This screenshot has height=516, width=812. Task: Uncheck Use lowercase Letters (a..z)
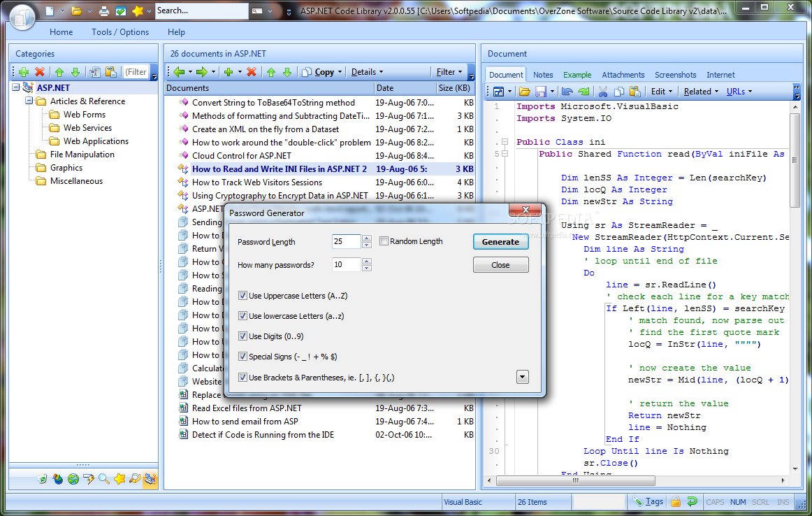242,315
